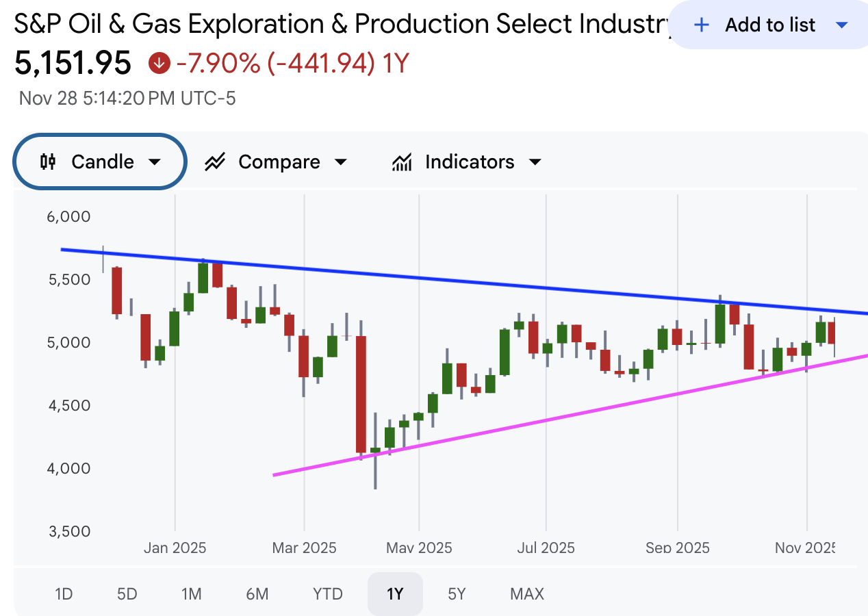The height and width of the screenshot is (616, 868).
Task: Click the Compare lines icon
Action: coord(214,162)
